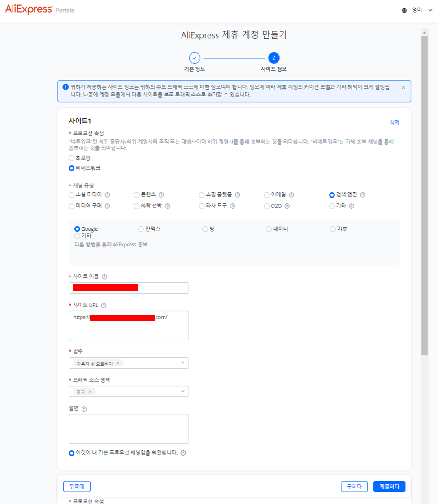Choose 쇼핑 플랫폼 channel type
This screenshot has width=438, height=504.
(202, 195)
